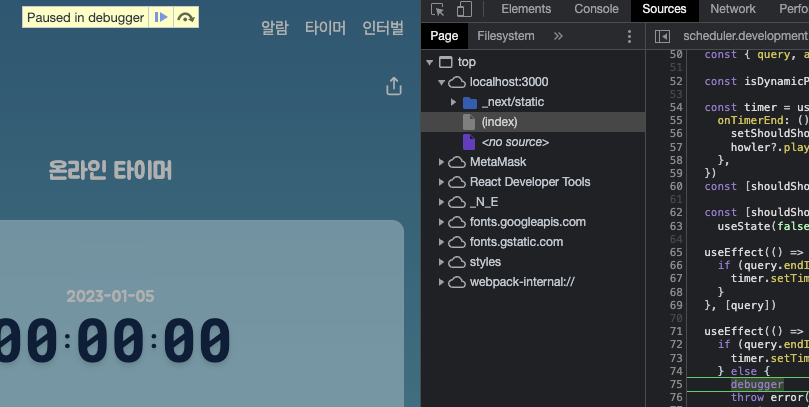Step over next function call
The width and height of the screenshot is (809, 407).
(186, 17)
